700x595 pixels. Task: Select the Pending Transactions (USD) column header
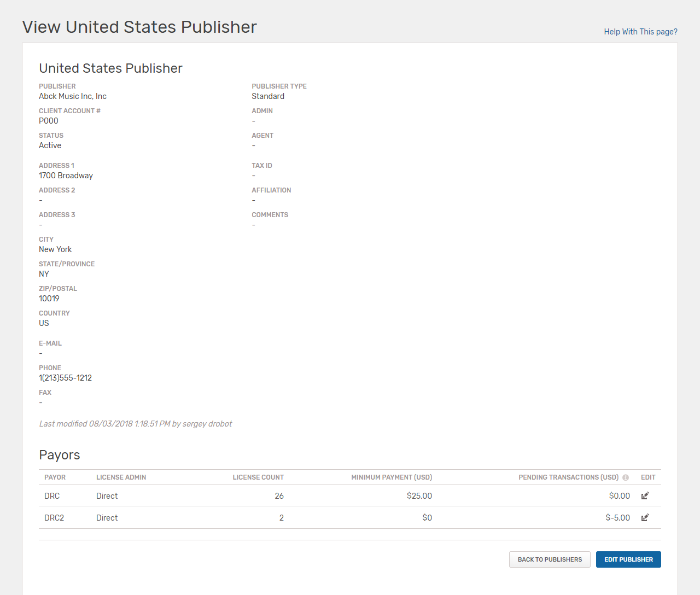click(568, 477)
